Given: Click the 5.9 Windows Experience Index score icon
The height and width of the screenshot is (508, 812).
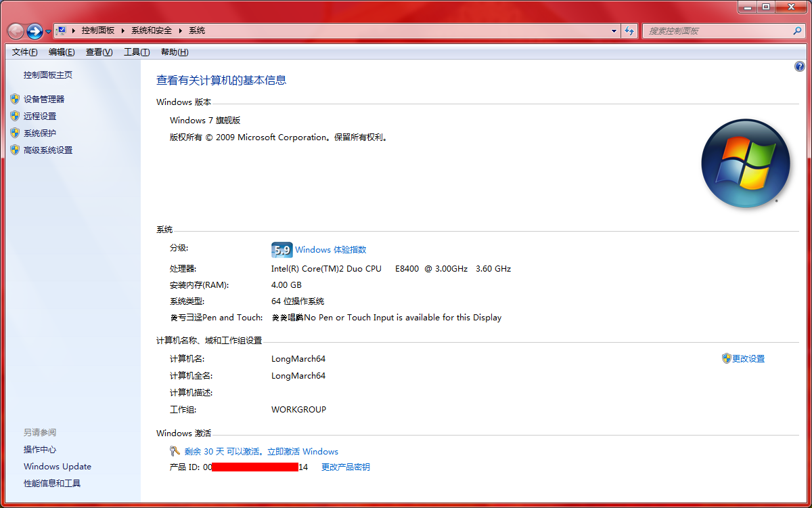Looking at the screenshot, I should pos(281,249).
